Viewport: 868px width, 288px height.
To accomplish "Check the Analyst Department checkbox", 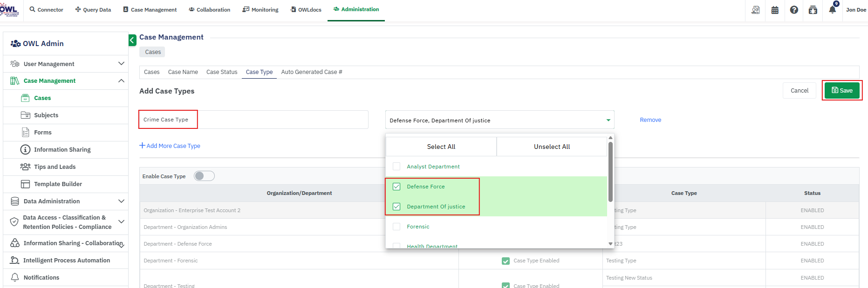I will tap(396, 167).
